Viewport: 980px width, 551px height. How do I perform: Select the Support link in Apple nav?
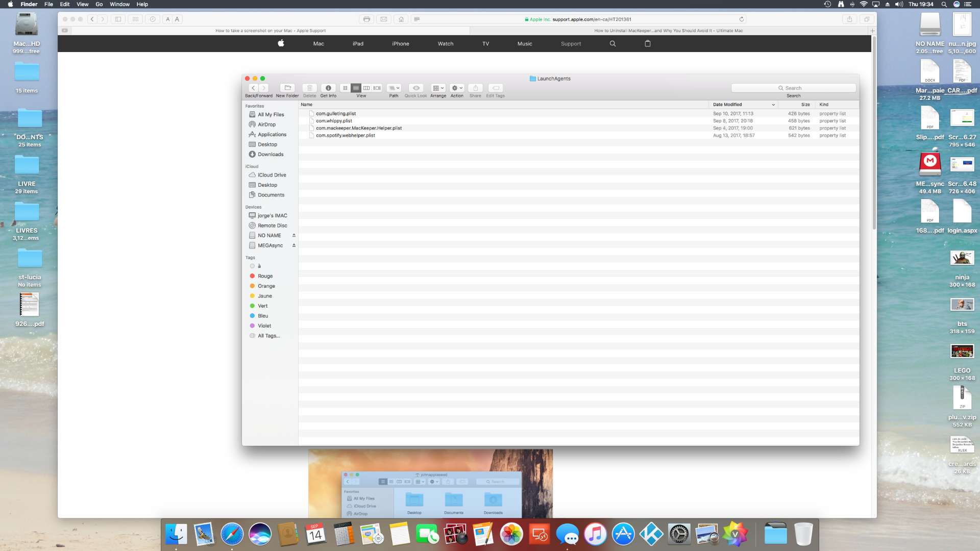(x=571, y=44)
